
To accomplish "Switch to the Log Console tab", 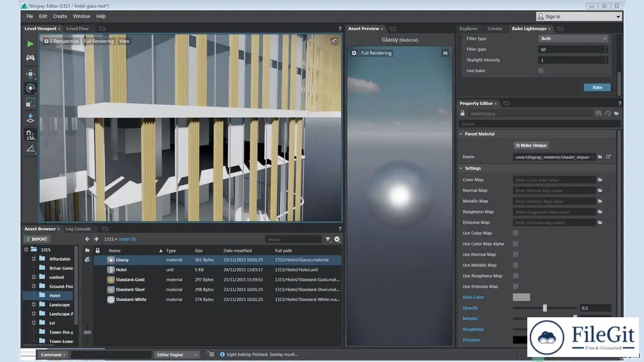I will point(78,229).
